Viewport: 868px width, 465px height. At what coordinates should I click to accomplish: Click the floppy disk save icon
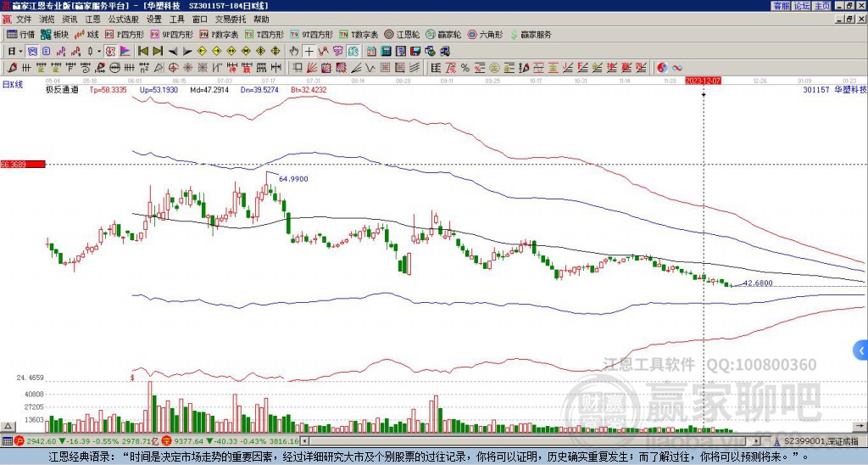click(415, 51)
